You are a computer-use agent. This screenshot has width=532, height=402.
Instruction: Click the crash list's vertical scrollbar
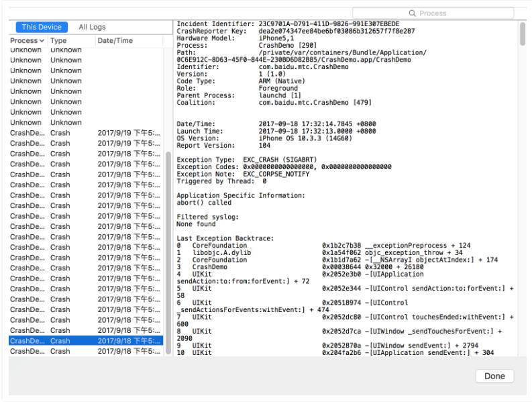(x=168, y=253)
